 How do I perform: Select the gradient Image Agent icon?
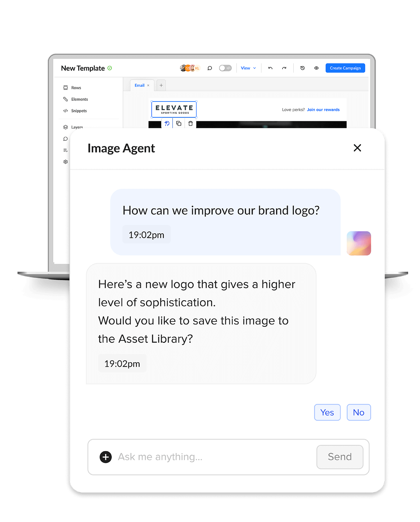[359, 243]
